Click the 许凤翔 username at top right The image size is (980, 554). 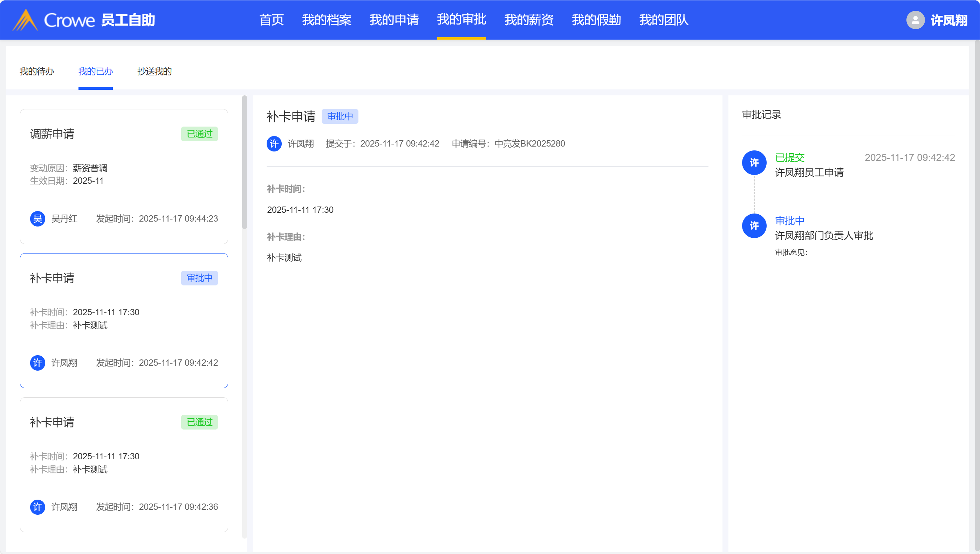pos(948,20)
